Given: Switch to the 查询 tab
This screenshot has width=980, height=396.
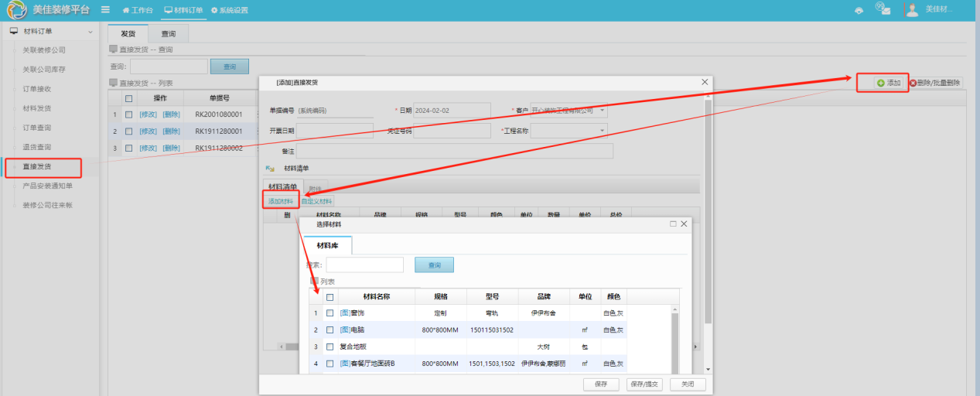Looking at the screenshot, I should (168, 34).
